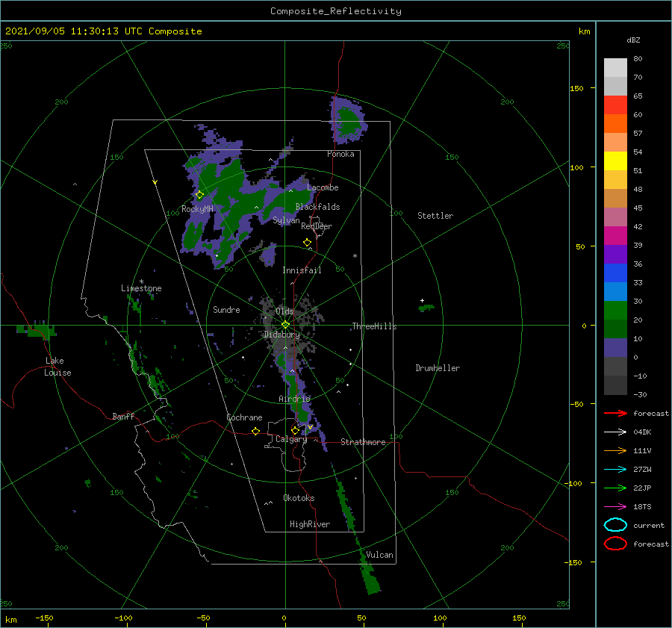Click the Okotoks label

click(299, 498)
